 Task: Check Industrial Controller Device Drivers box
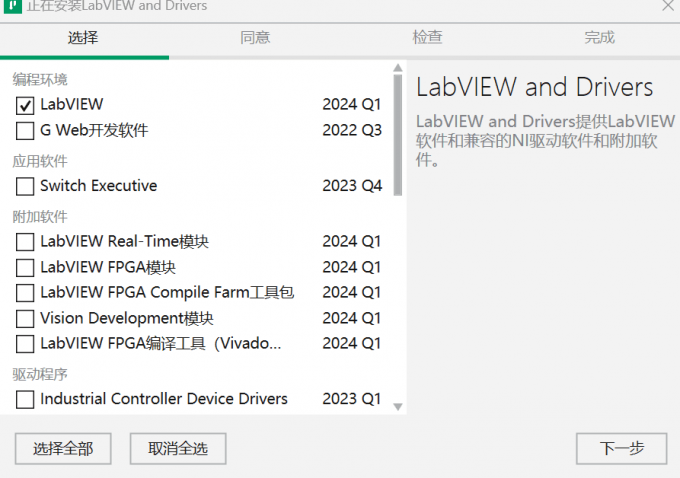tap(25, 399)
